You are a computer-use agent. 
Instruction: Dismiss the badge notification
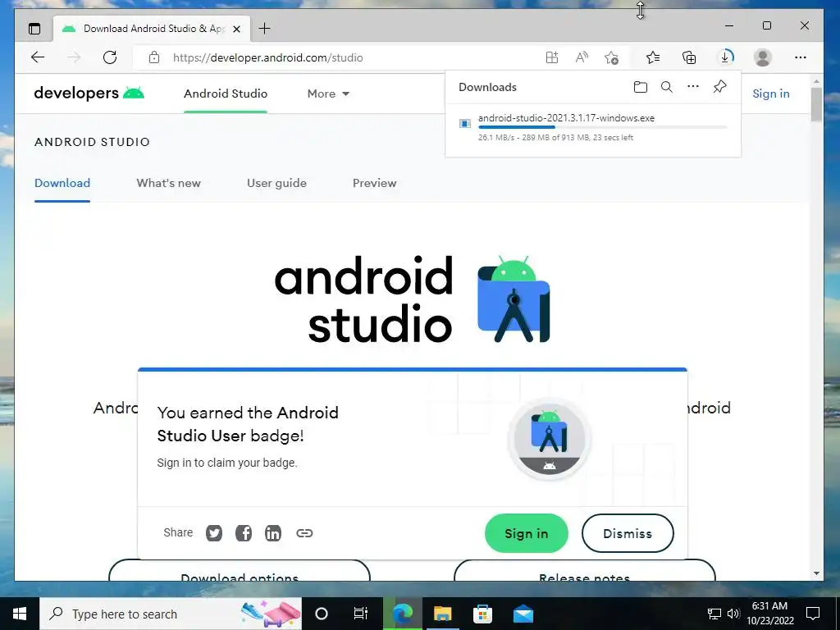click(628, 533)
